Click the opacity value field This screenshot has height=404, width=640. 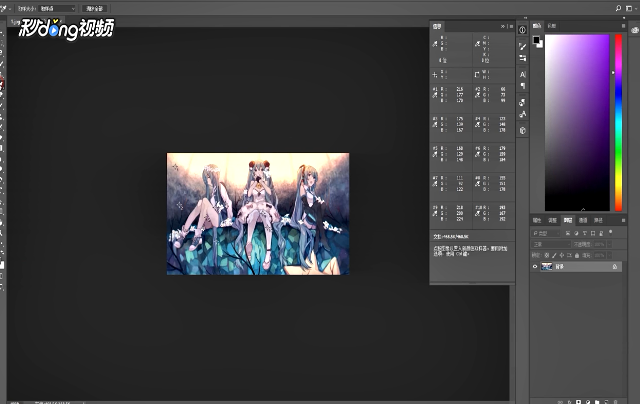pos(600,244)
